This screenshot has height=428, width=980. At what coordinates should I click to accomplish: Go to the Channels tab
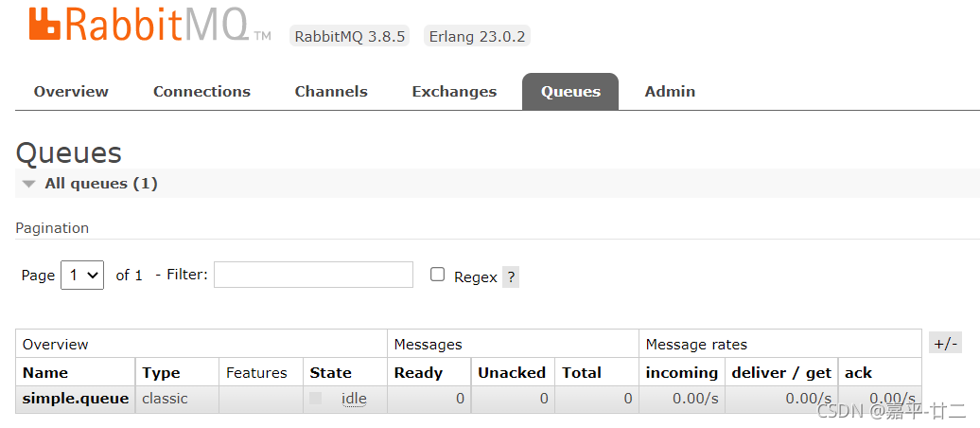tap(331, 91)
